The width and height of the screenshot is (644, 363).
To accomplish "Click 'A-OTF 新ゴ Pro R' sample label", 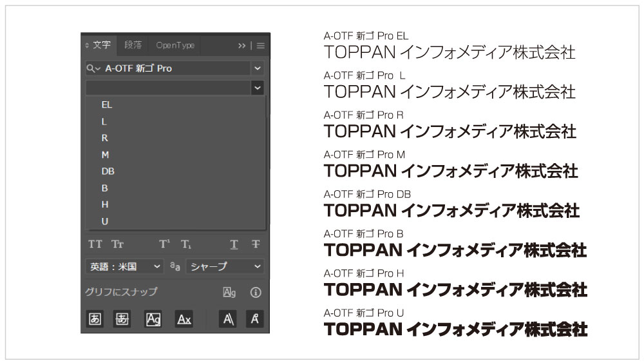I will (x=363, y=115).
